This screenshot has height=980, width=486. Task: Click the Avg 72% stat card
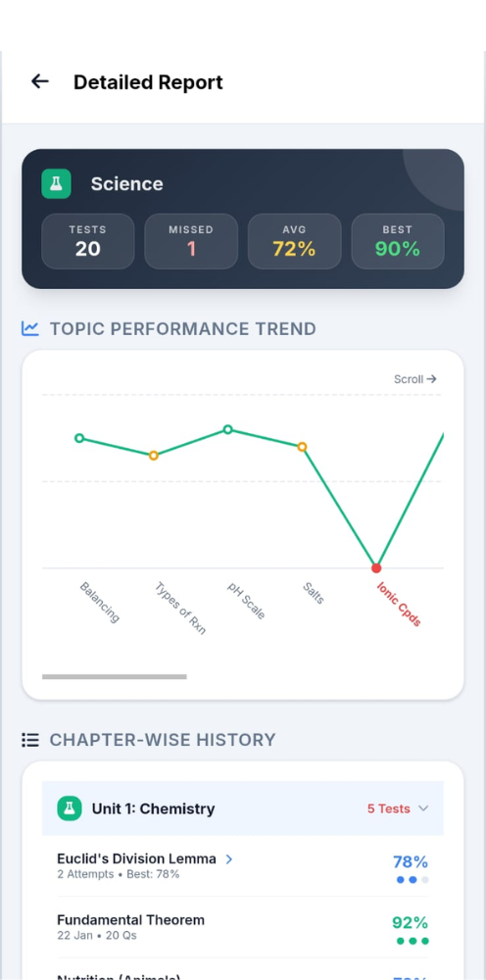pos(294,241)
